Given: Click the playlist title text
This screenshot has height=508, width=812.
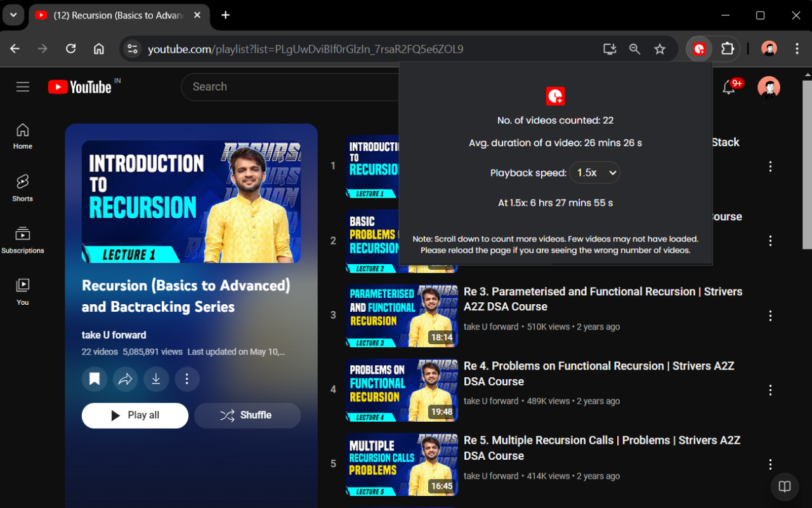Looking at the screenshot, I should click(186, 296).
